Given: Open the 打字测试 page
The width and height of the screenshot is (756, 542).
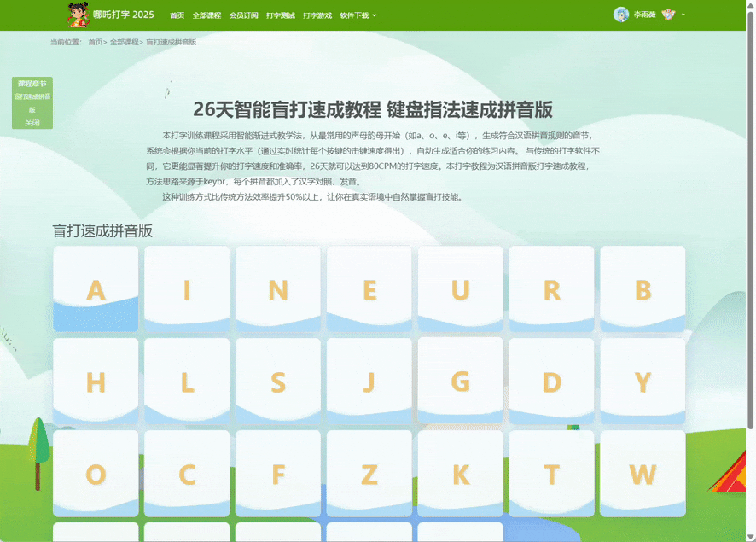Looking at the screenshot, I should coord(280,15).
